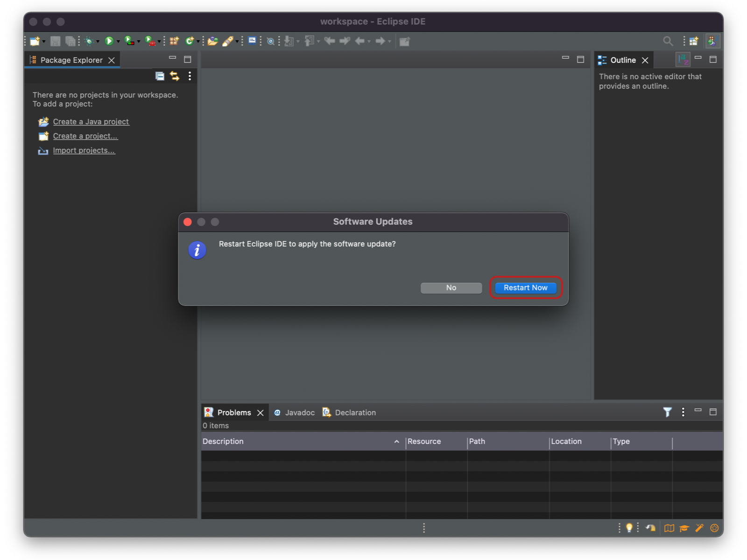Expand the Forward navigation history dropdown
Image resolution: width=747 pixels, height=560 pixels.
[389, 42]
